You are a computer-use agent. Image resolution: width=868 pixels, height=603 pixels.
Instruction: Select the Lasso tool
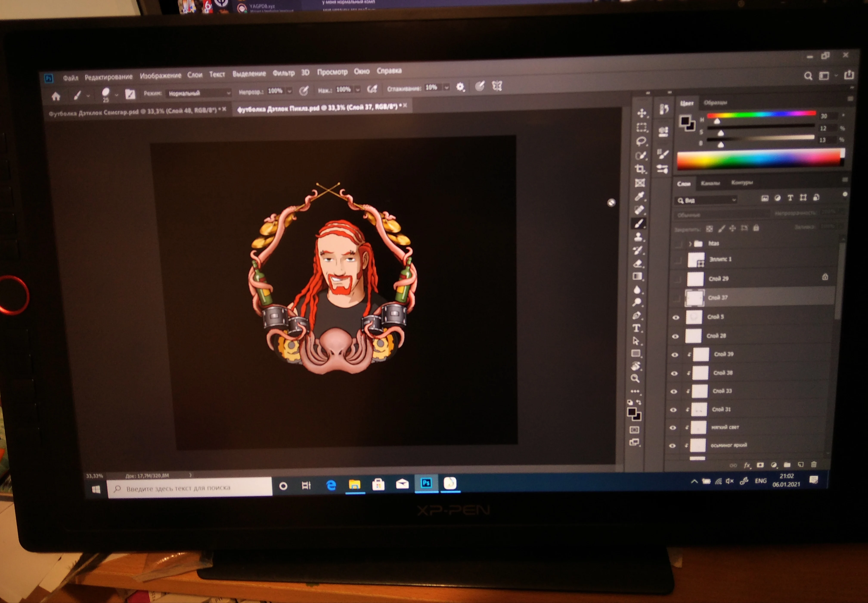coord(641,141)
